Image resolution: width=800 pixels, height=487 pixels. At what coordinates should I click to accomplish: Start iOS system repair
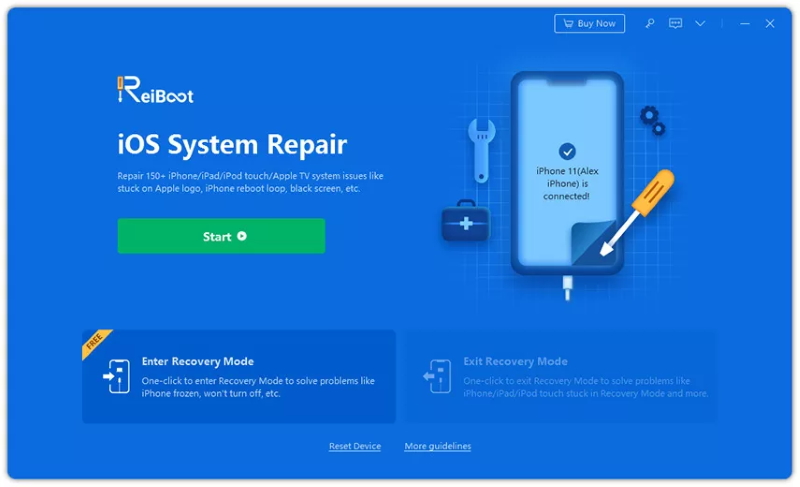click(221, 236)
